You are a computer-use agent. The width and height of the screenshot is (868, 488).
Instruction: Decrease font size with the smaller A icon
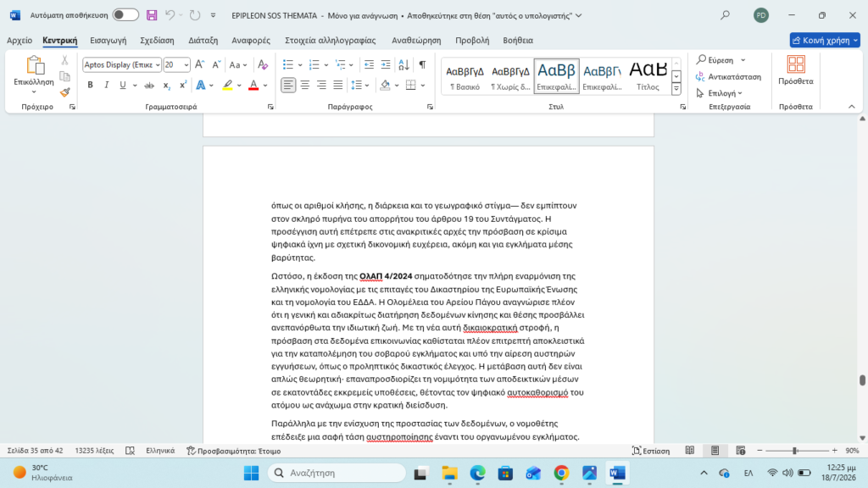click(x=216, y=64)
